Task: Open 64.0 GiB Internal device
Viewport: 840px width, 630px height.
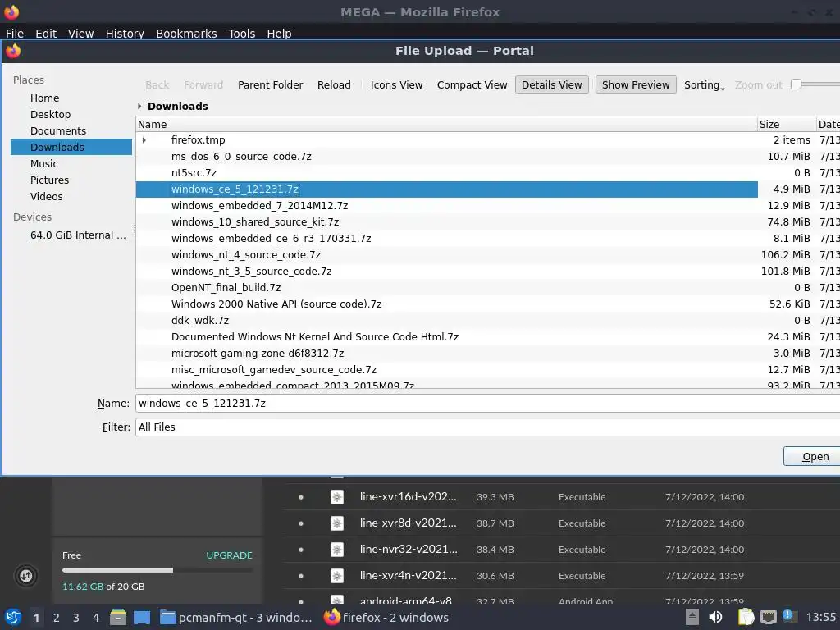Action: tap(78, 235)
